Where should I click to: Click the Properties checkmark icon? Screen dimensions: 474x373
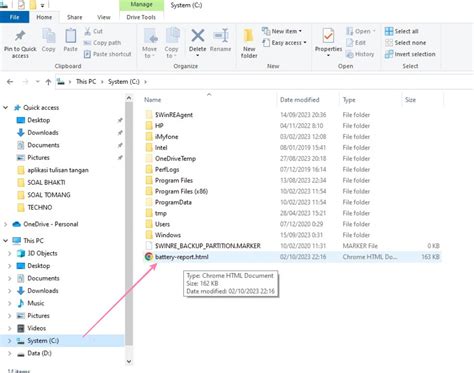(328, 36)
